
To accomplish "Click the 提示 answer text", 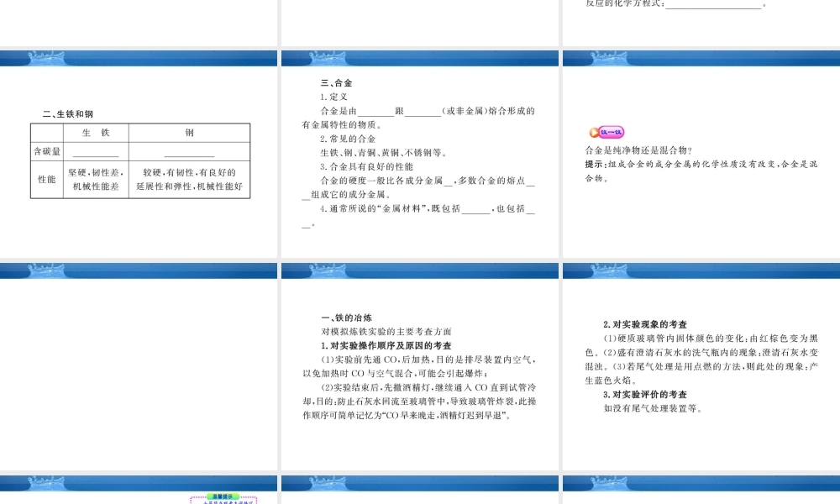I will click(x=701, y=171).
